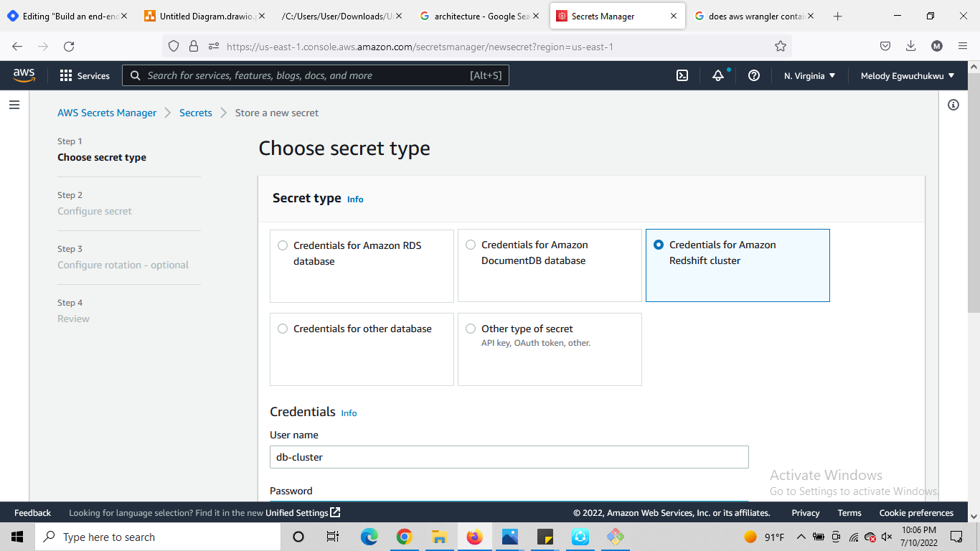
Task: Open the Terms footer link
Action: 849,513
